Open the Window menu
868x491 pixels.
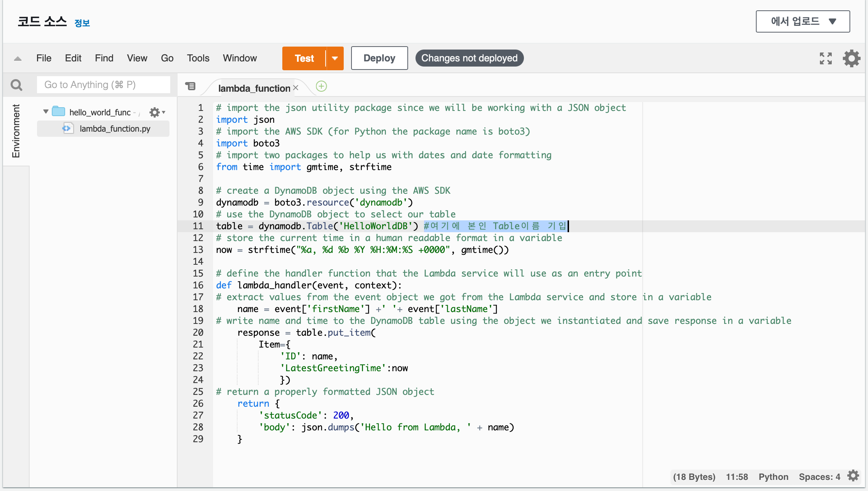pos(240,58)
